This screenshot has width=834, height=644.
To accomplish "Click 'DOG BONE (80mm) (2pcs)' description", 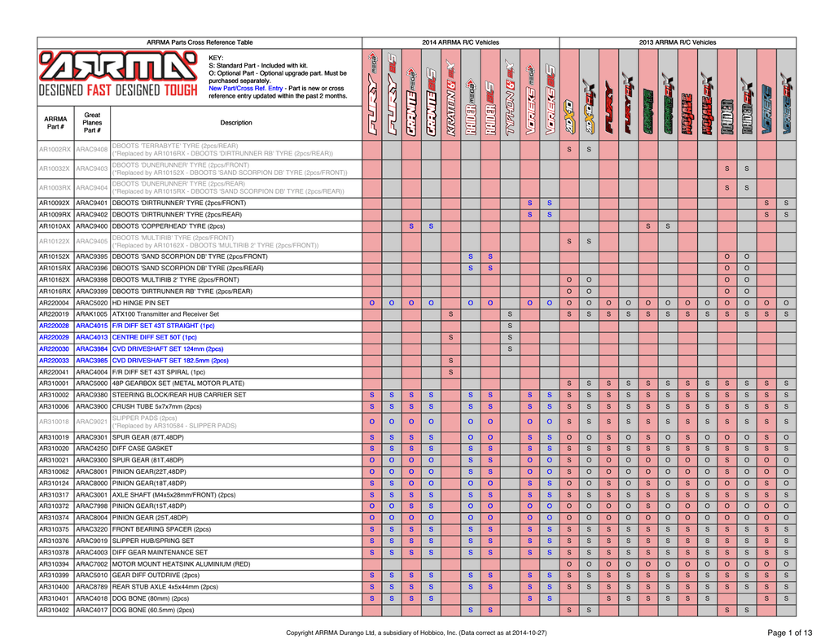I will (151, 598).
